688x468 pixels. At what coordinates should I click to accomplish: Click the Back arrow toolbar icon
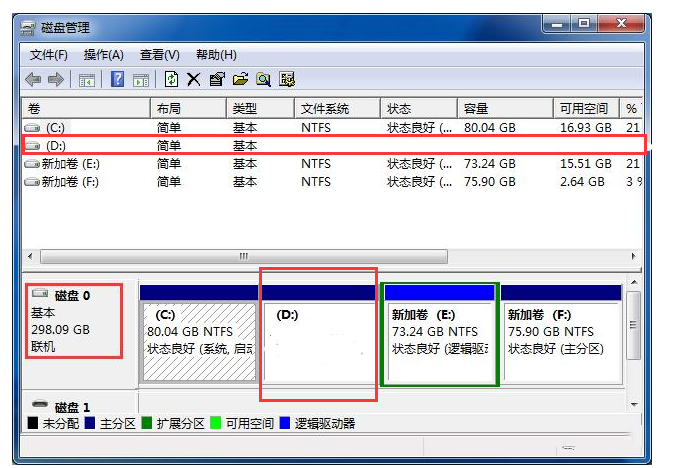33,79
